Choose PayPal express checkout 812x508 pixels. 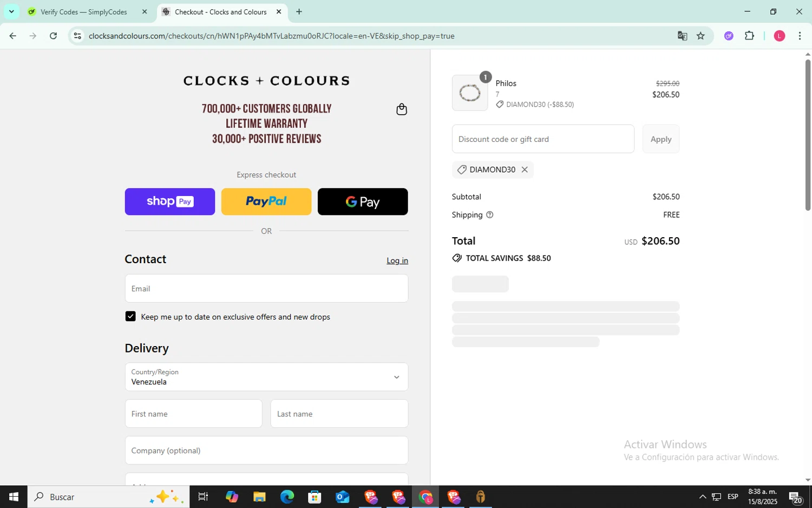[266, 201]
